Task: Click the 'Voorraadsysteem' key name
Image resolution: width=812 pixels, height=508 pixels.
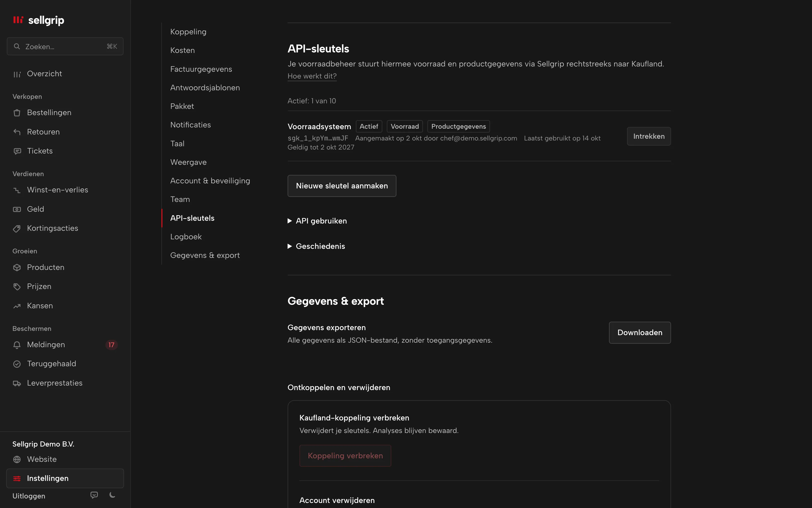Action: click(x=319, y=127)
